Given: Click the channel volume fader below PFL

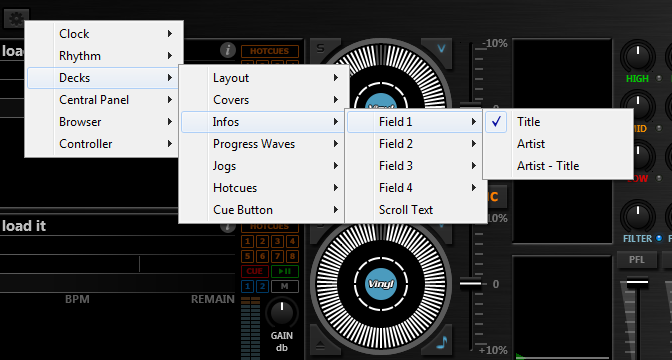Looking at the screenshot, I should 637,282.
